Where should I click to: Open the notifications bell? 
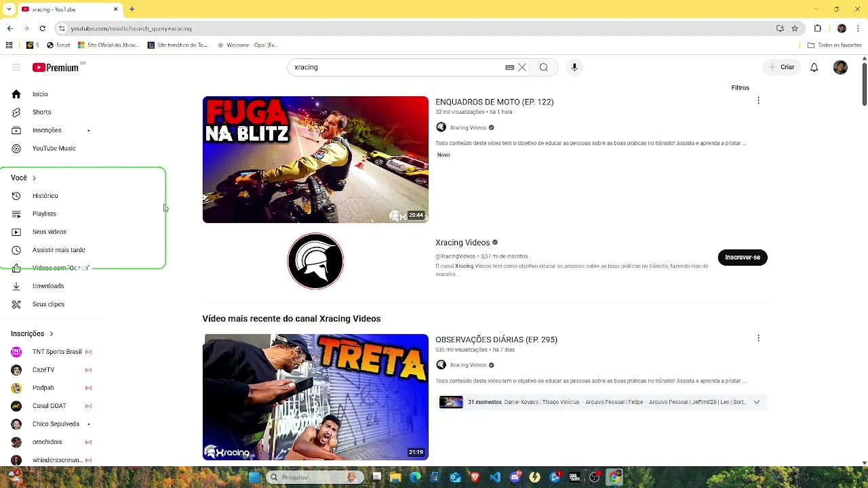tap(814, 67)
